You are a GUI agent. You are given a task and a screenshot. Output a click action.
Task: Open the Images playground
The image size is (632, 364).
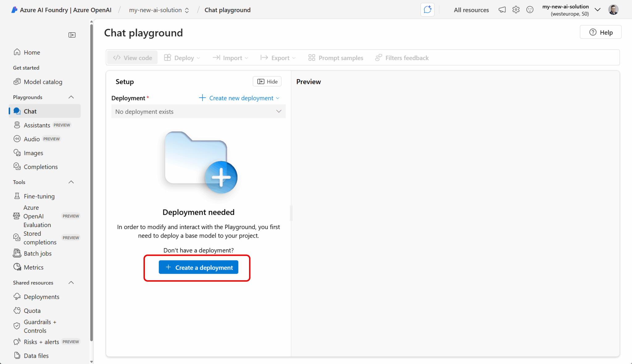point(33,153)
